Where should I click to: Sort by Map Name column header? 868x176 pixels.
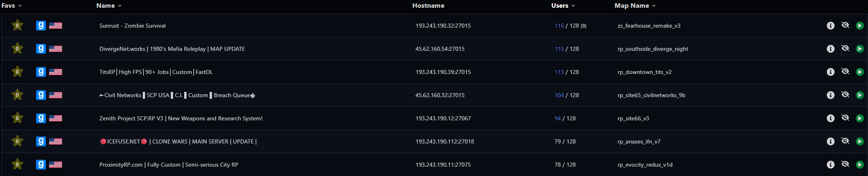click(x=635, y=6)
